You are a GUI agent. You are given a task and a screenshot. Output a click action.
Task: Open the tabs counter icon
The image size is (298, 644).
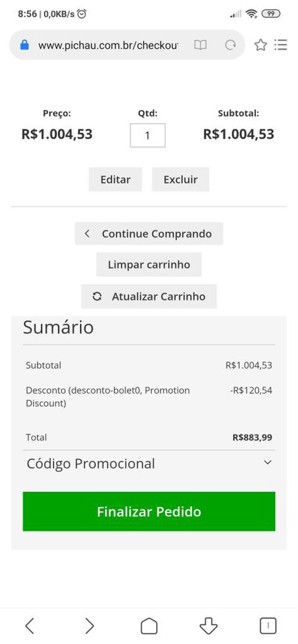268,626
